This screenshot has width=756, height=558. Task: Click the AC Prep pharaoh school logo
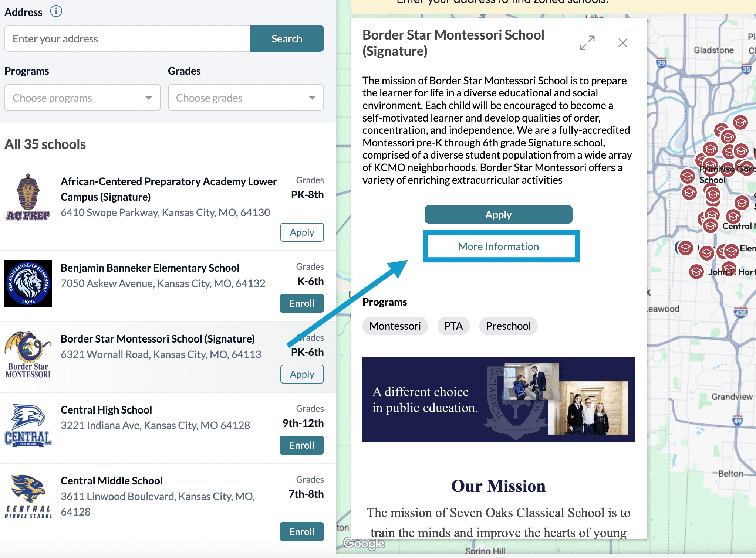coord(28,198)
